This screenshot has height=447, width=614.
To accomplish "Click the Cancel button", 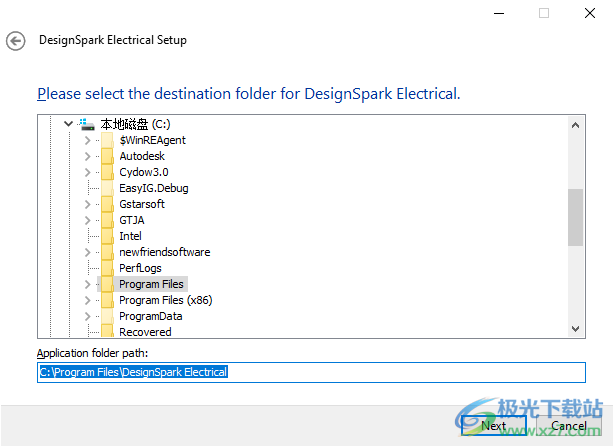I will pos(569,425).
